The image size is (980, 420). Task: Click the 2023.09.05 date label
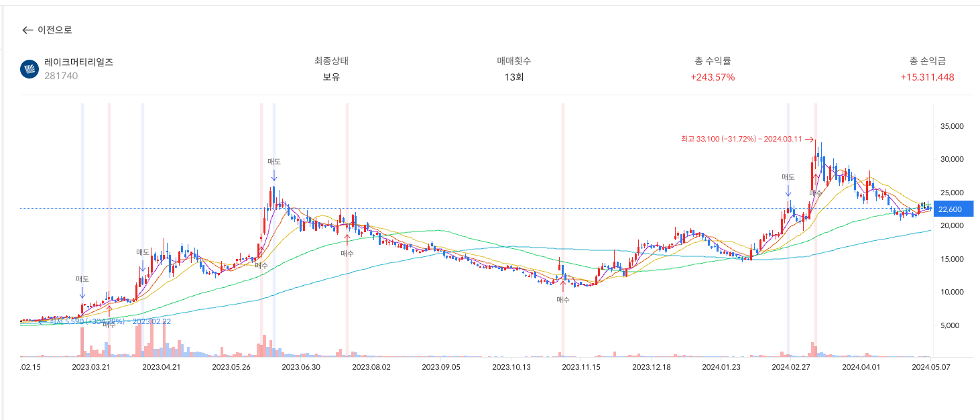coord(441,367)
